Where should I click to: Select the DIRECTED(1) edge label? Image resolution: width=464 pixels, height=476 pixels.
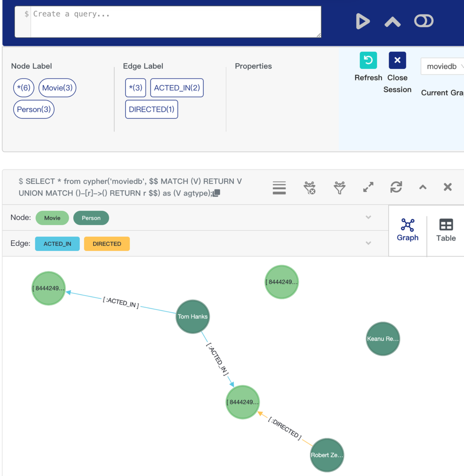click(152, 110)
